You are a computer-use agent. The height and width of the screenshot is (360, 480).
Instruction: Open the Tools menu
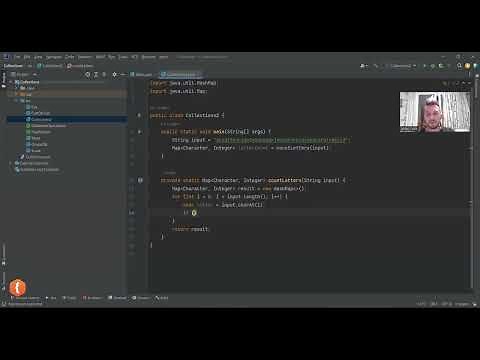(123, 57)
